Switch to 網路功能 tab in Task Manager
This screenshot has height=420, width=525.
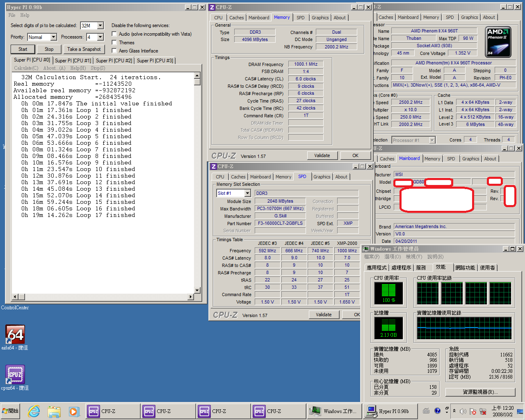(x=465, y=267)
